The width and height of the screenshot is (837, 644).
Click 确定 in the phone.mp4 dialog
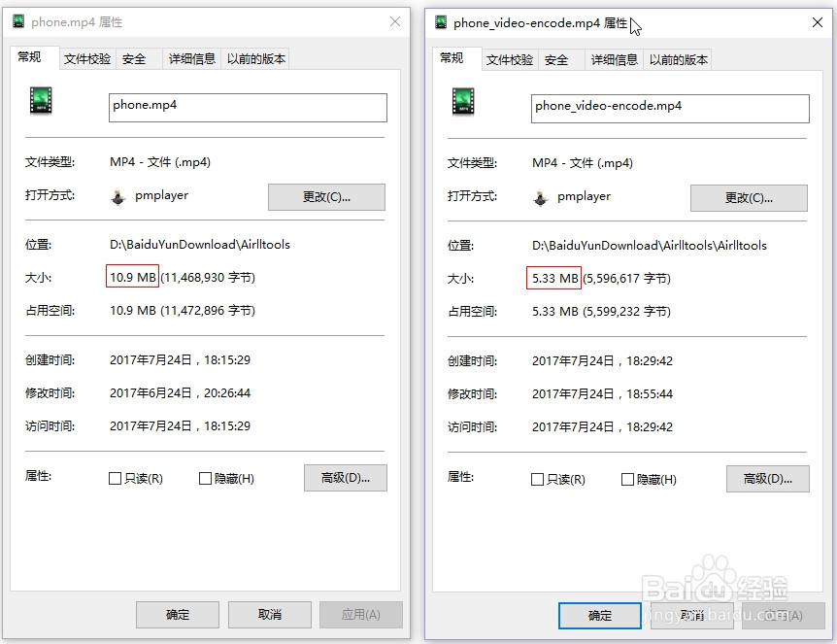tap(177, 614)
